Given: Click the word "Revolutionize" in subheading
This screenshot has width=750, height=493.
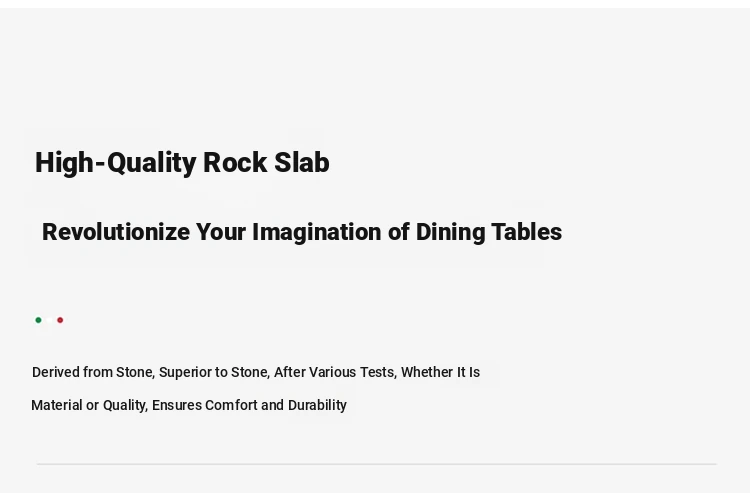Looking at the screenshot, I should point(116,232).
